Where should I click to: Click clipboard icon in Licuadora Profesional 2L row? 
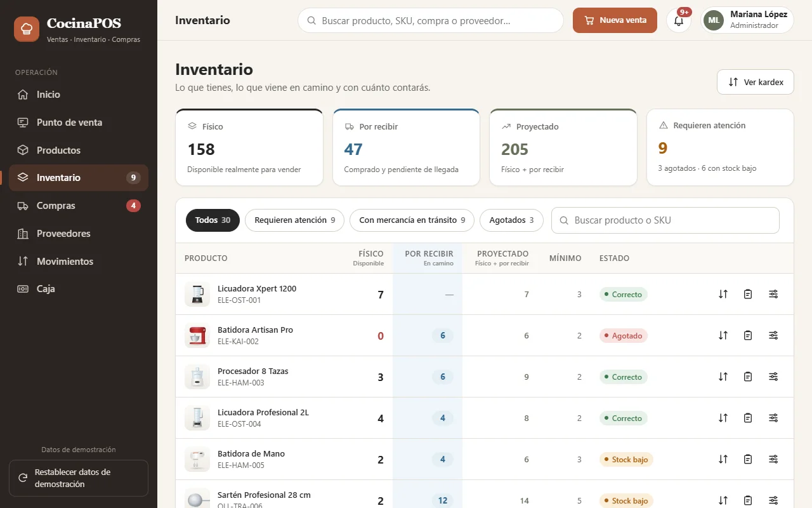[748, 418]
